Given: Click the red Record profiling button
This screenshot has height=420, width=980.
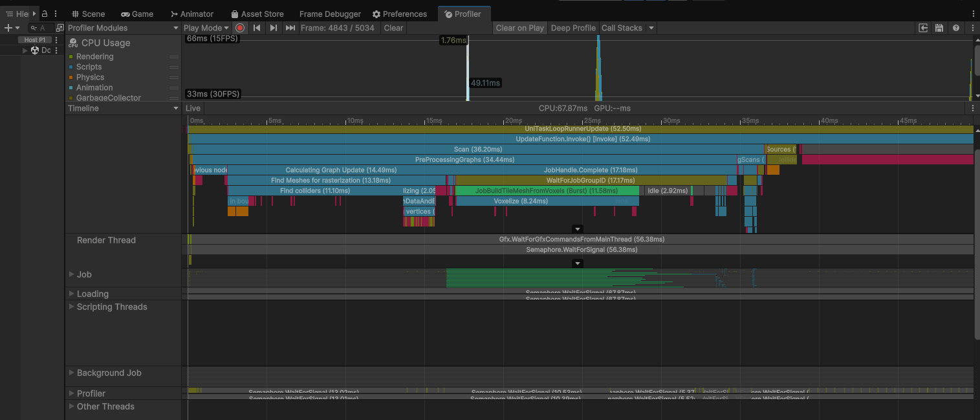Looking at the screenshot, I should point(240,28).
